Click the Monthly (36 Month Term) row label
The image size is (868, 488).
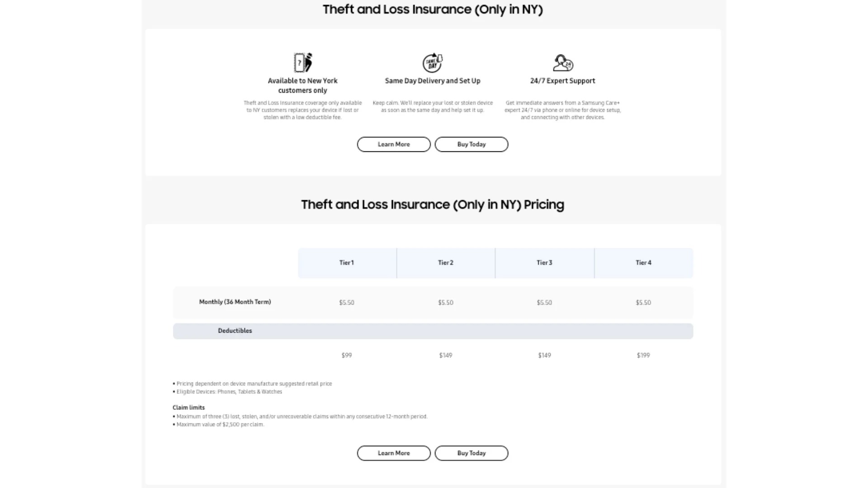(x=235, y=302)
